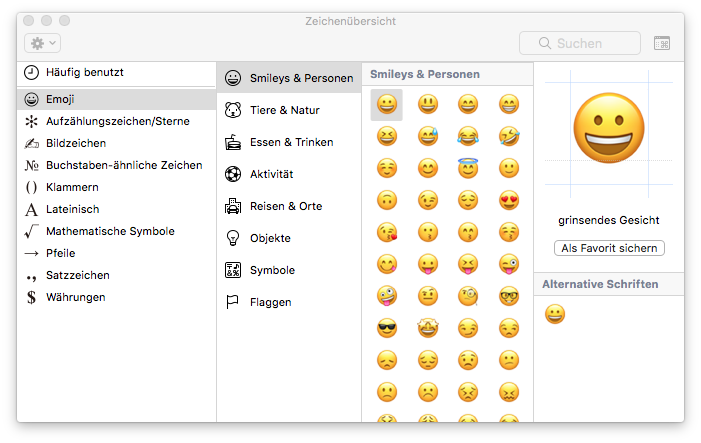Collapse viewer with the top-right keyboard icon
The height and width of the screenshot is (443, 701).
[662, 43]
